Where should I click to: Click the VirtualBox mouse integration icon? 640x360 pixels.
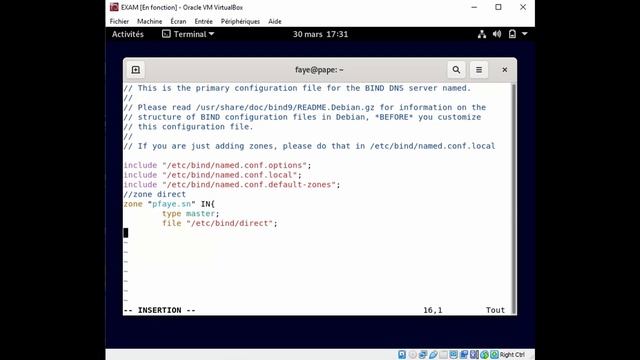pos(484,355)
